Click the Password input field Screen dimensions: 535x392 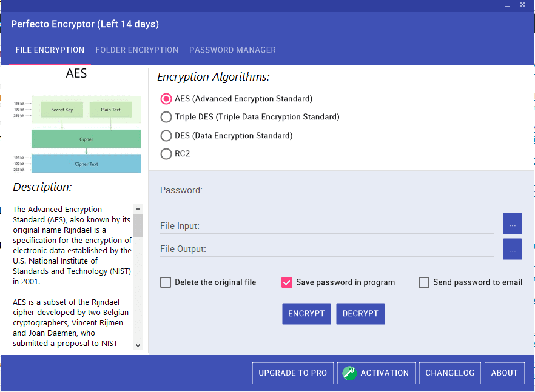tap(238, 190)
